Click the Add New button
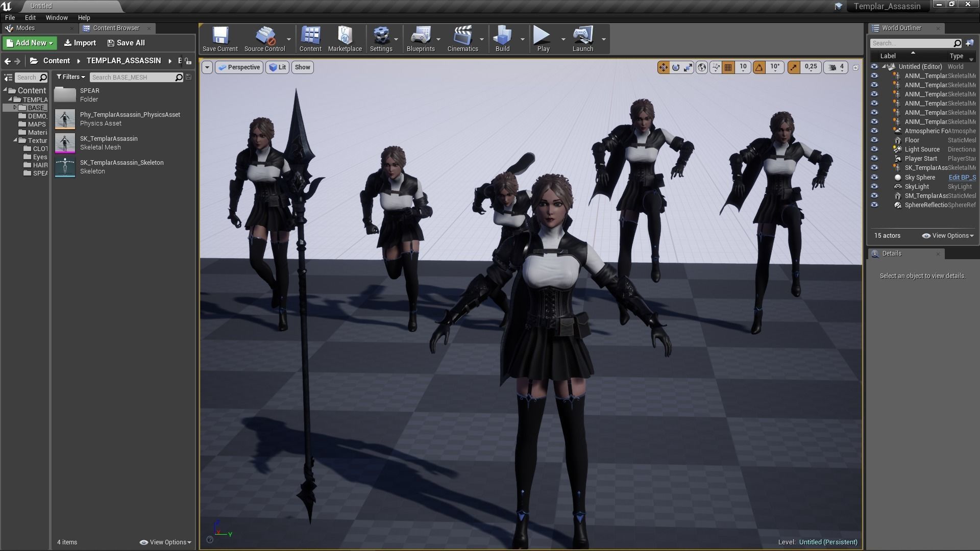Image resolution: width=980 pixels, height=551 pixels. point(30,43)
